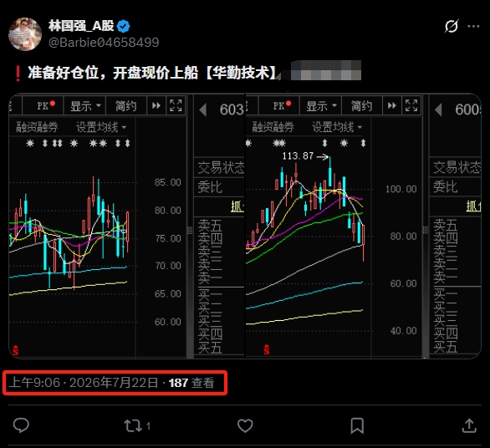This screenshot has height=448, width=490.
Task: Click the post text 准备好仓位，开盘现价上船
Action: tap(113, 73)
